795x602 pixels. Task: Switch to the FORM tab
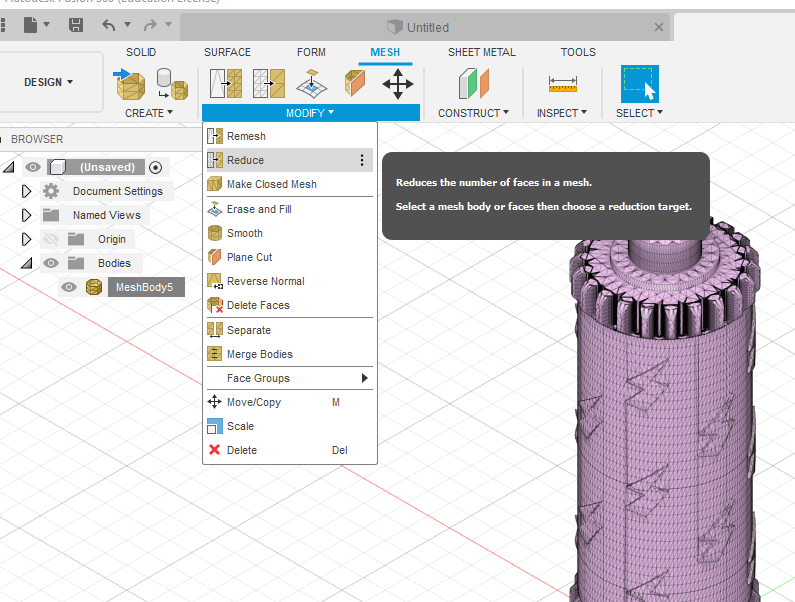[311, 52]
